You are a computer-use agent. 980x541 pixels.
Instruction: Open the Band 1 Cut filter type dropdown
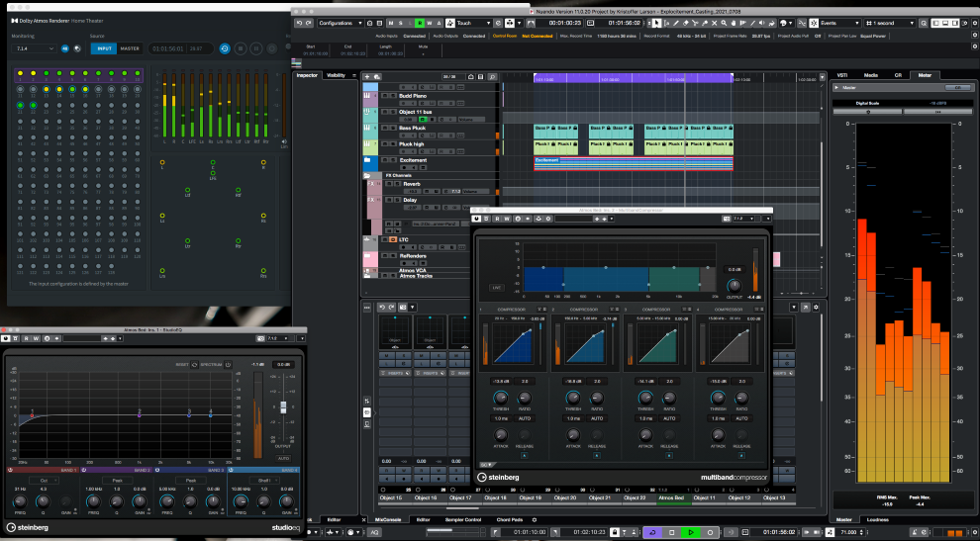coord(44,481)
